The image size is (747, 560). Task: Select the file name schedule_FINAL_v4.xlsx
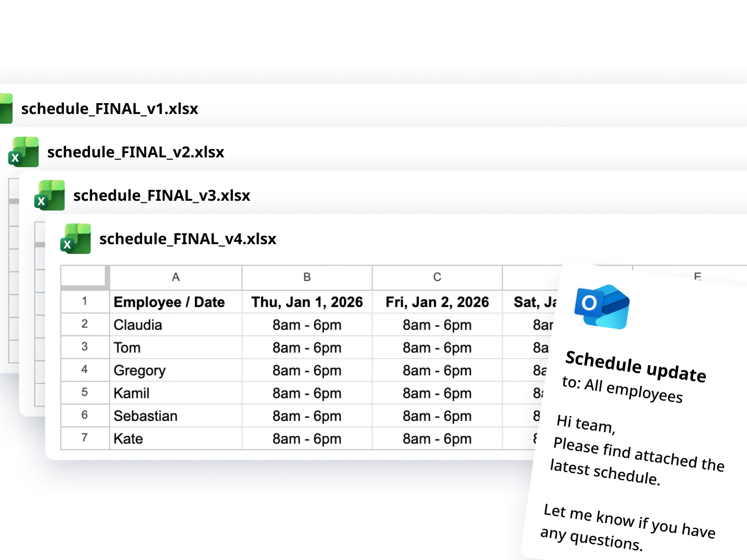[x=187, y=239]
